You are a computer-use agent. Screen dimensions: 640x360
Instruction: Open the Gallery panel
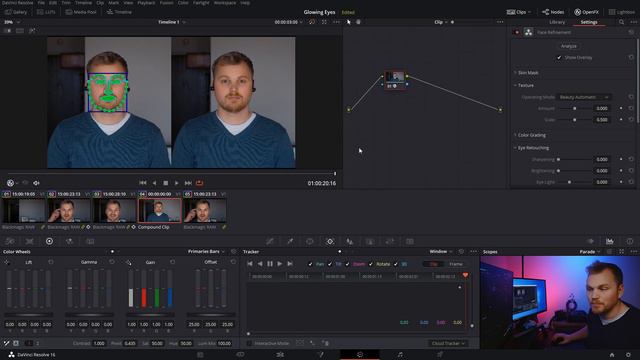[x=16, y=12]
